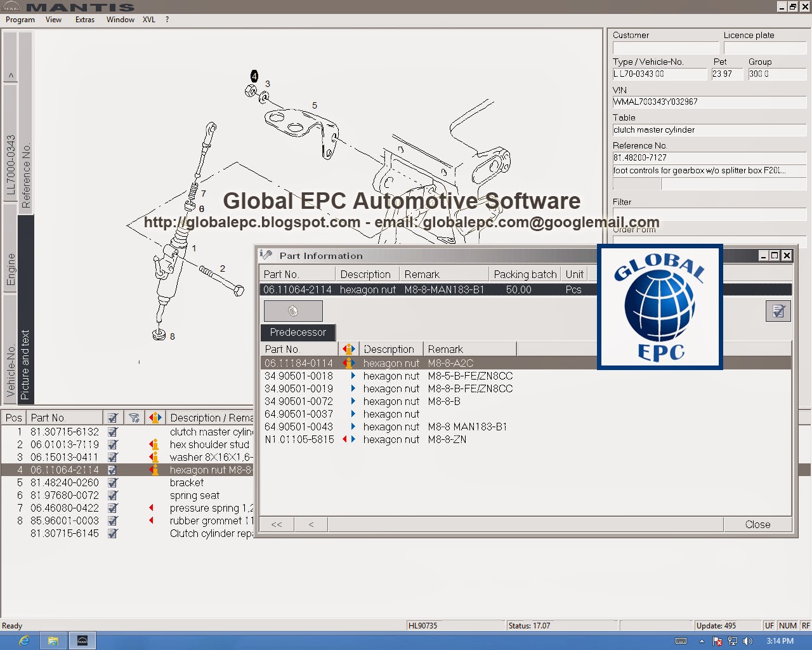This screenshot has width=812, height=650.
Task: Click info icon for washer 8X16X1,6
Action: 154,457
